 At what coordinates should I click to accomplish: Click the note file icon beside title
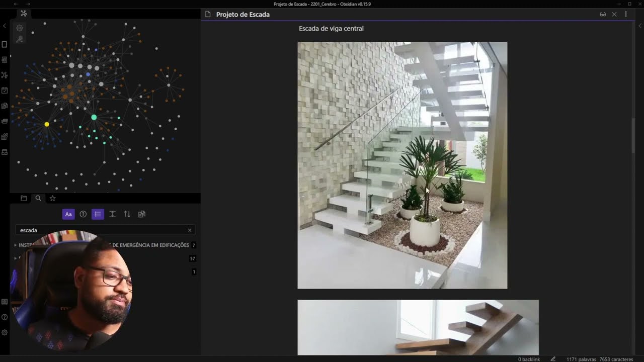[x=208, y=15]
